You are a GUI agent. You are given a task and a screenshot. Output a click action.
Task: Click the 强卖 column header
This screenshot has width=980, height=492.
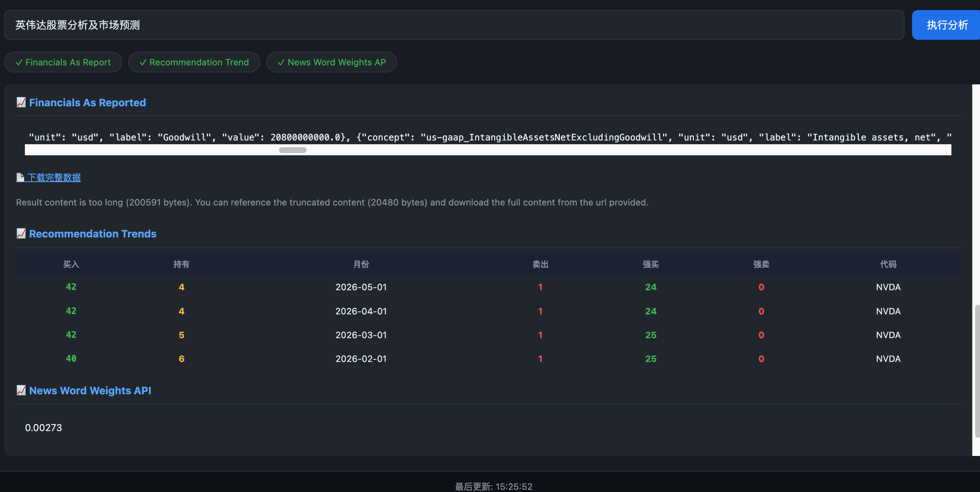tap(761, 264)
